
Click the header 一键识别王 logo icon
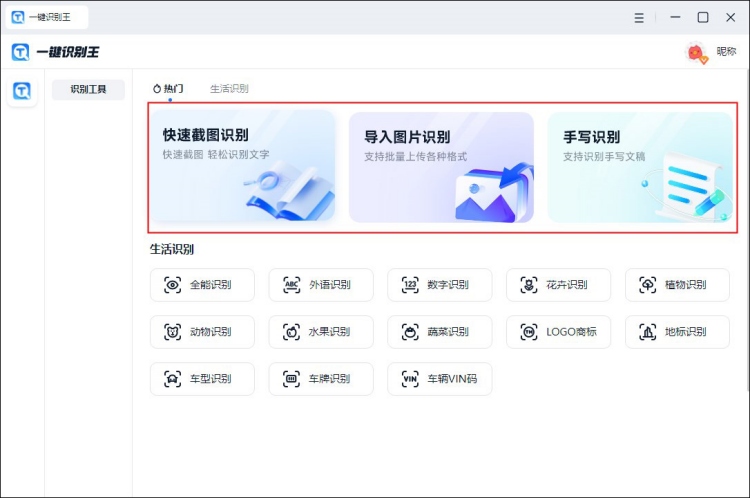pyautogui.click(x=21, y=52)
